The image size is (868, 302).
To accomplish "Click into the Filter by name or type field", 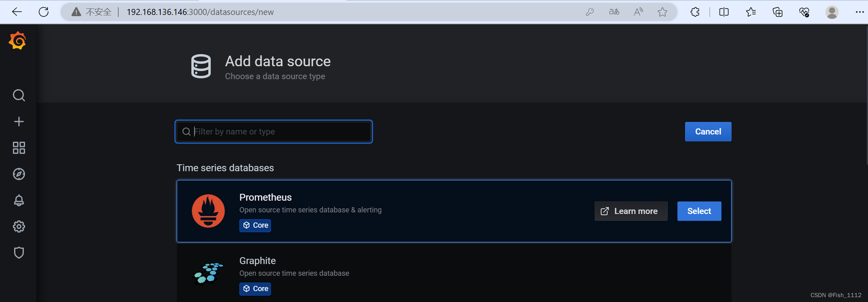I will click(274, 132).
